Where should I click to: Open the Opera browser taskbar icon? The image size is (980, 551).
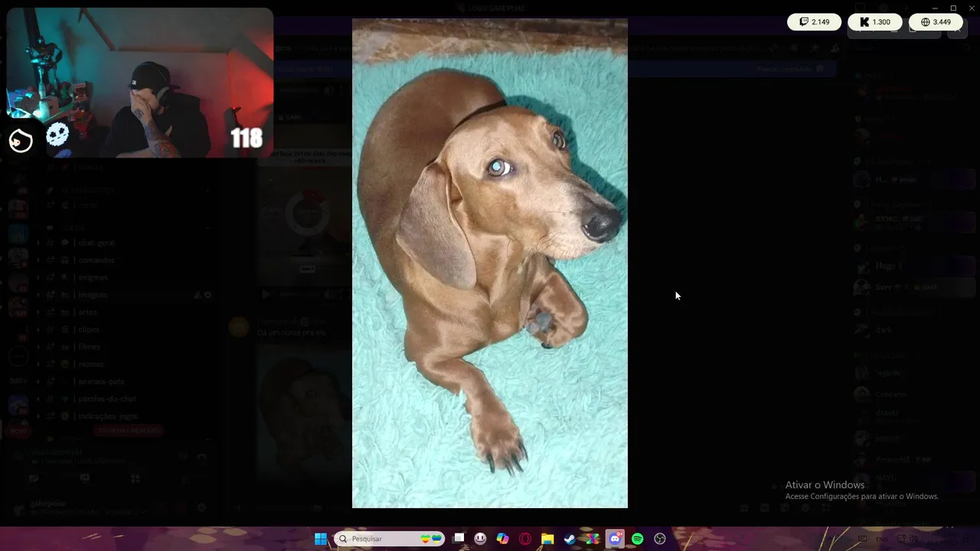525,539
